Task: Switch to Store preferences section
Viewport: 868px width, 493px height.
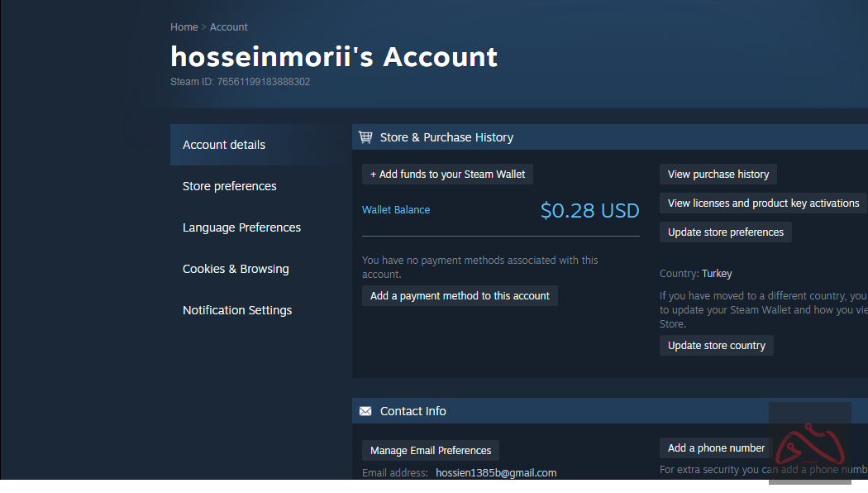Action: coord(230,186)
